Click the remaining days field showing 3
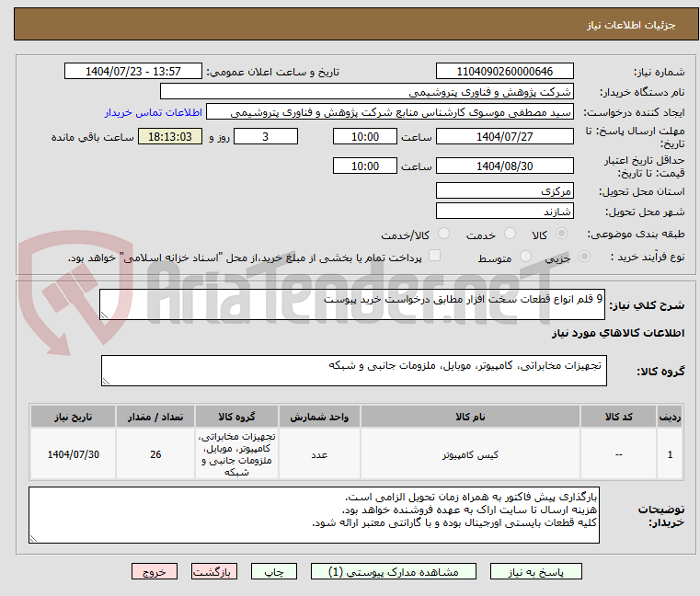This screenshot has width=700, height=596. pyautogui.click(x=266, y=137)
